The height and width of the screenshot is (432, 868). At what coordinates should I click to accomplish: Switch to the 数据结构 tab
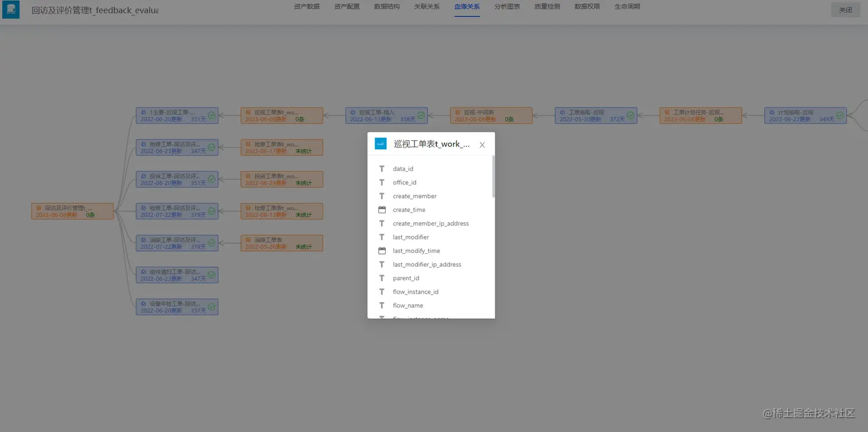(x=386, y=7)
